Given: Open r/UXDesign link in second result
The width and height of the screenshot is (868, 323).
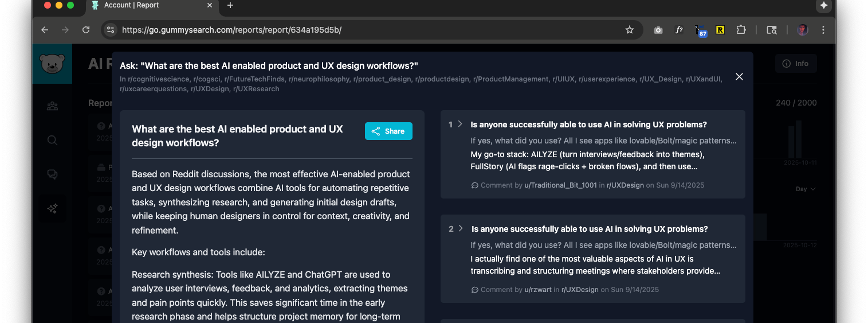Looking at the screenshot, I should [580, 290].
